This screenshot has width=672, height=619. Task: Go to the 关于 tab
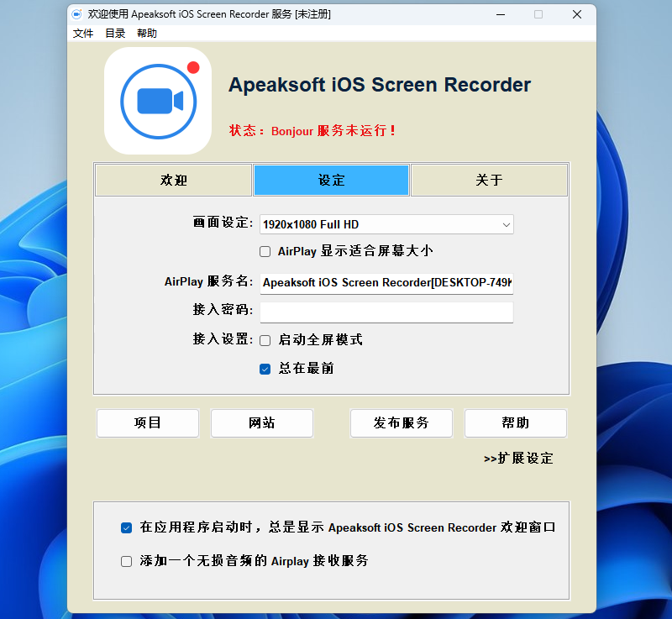point(489,180)
